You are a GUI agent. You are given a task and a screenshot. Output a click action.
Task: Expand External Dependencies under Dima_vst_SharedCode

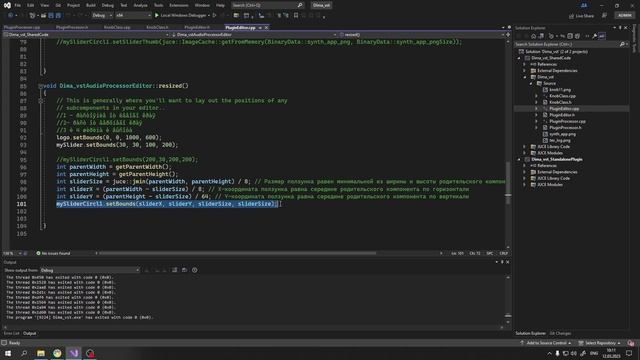point(525,71)
